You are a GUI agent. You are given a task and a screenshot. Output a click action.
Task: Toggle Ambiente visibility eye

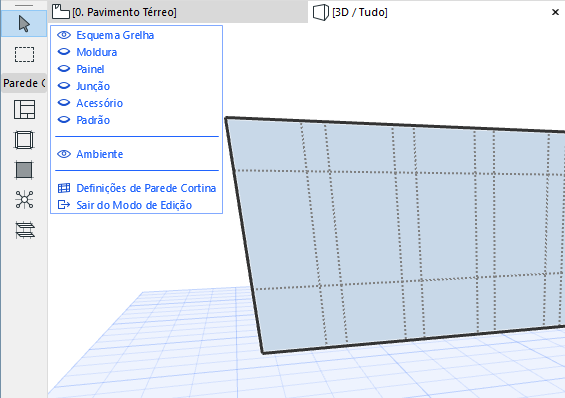(64, 154)
